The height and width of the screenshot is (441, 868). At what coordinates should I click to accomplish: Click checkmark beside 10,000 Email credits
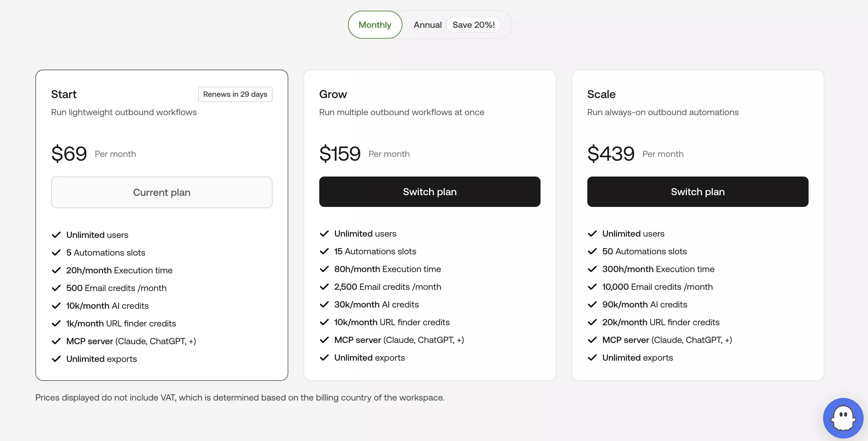click(592, 287)
